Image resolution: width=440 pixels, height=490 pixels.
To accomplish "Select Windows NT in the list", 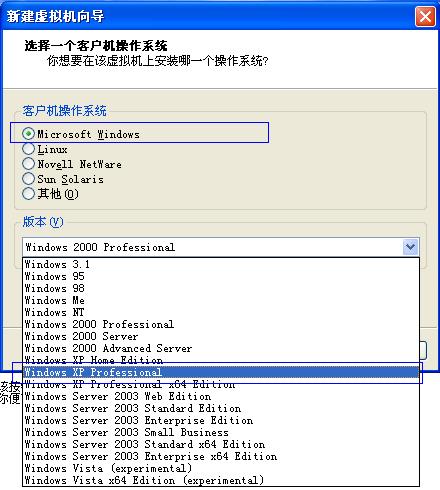I will [x=221, y=312].
